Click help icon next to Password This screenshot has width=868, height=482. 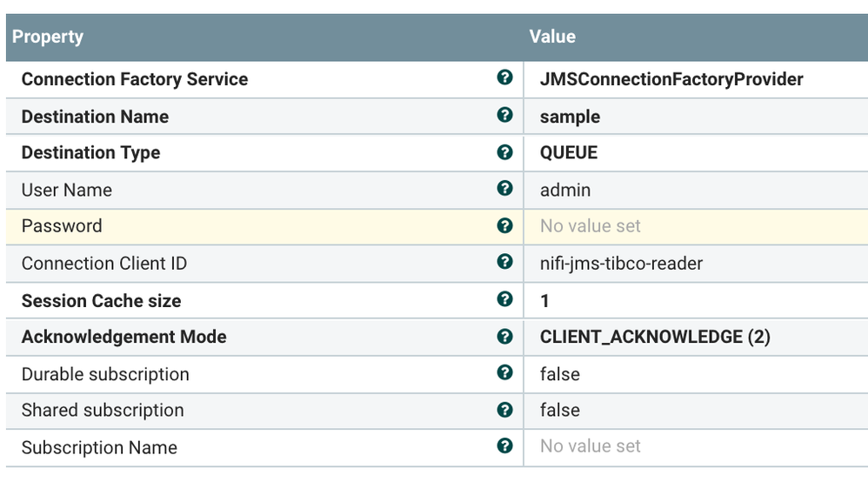click(504, 225)
